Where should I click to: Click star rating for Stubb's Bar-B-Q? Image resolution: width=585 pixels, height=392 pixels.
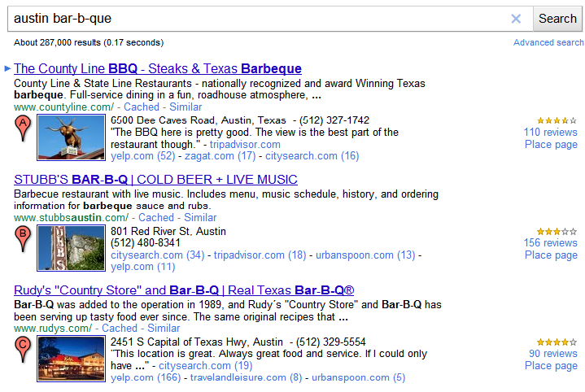(x=557, y=232)
